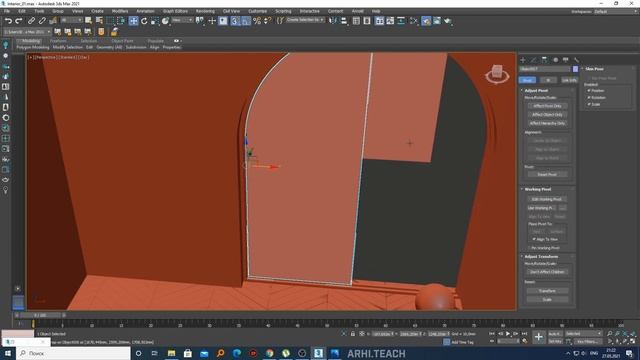This screenshot has height=360, width=640.
Task: Redo the last action in toolbar
Action: click(19, 20)
